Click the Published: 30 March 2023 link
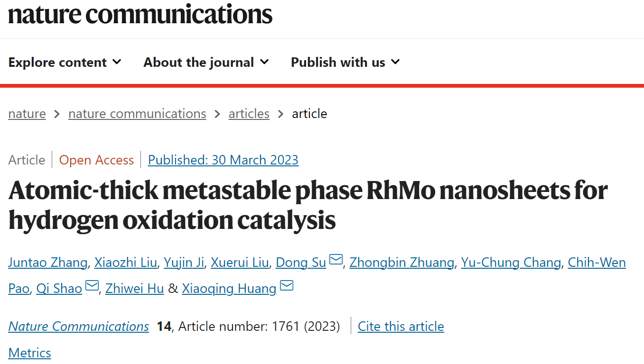 [223, 160]
